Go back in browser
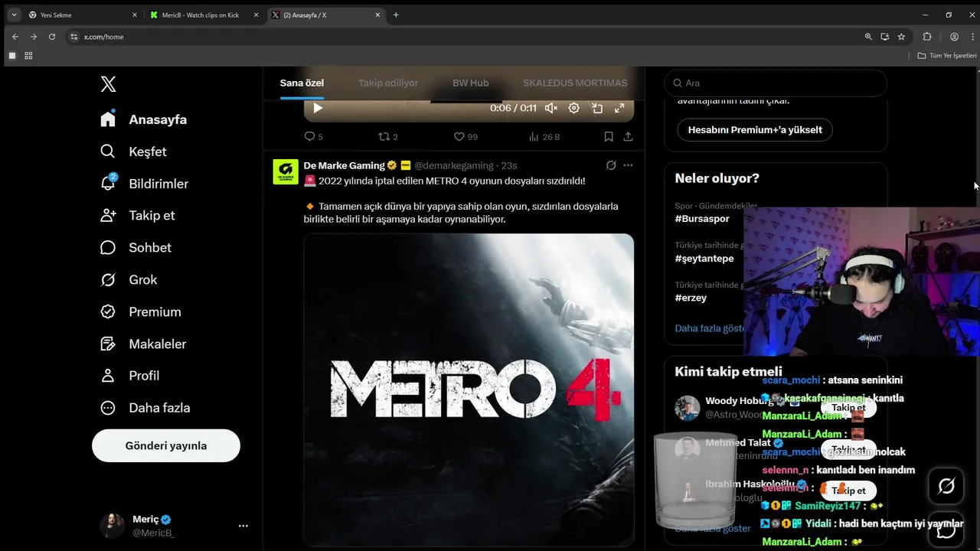Viewport: 980px width, 551px height. (x=15, y=37)
